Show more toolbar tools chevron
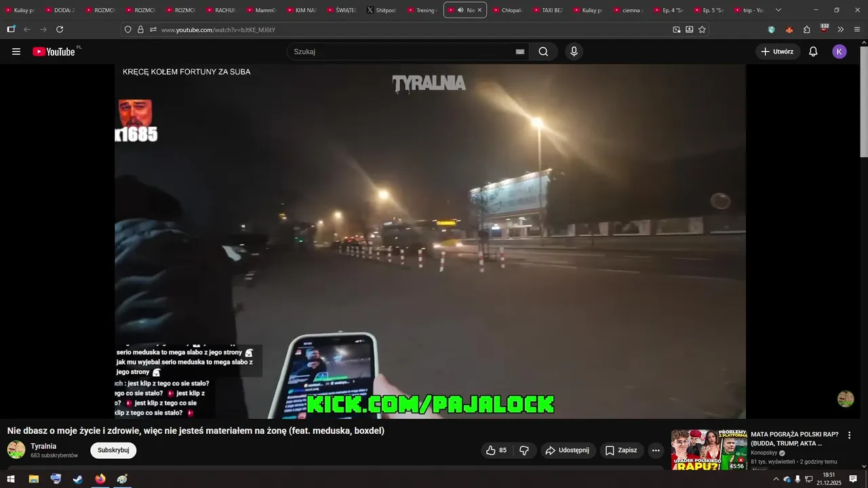 (x=840, y=30)
